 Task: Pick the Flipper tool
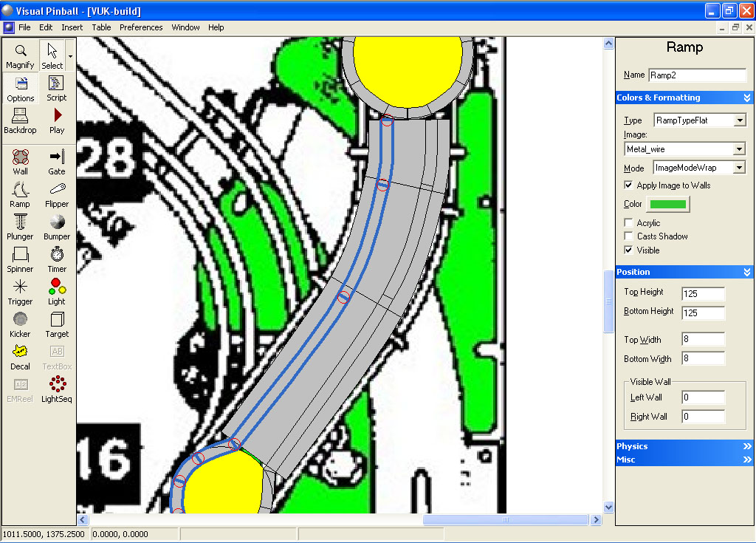point(57,194)
